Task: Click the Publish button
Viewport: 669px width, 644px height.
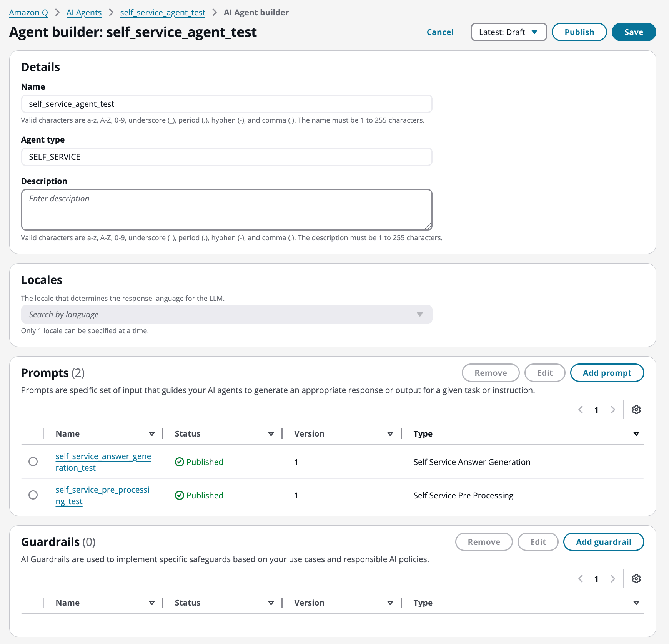Action: click(579, 32)
